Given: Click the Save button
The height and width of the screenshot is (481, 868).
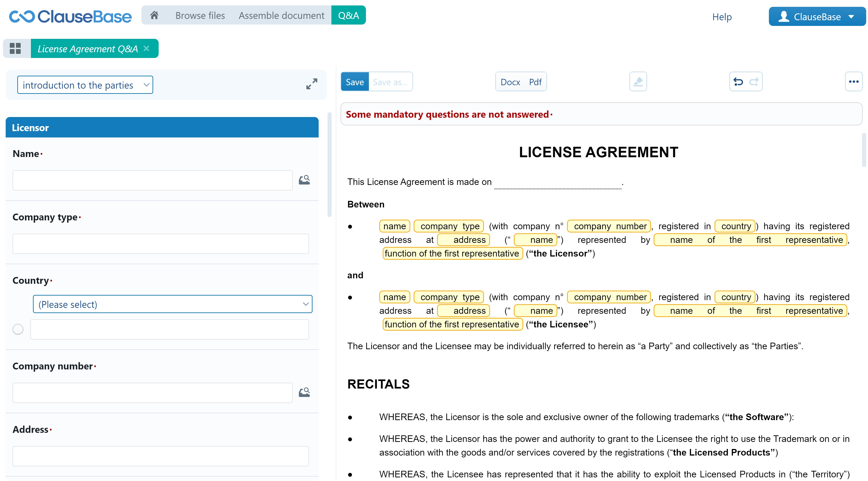Looking at the screenshot, I should [355, 82].
